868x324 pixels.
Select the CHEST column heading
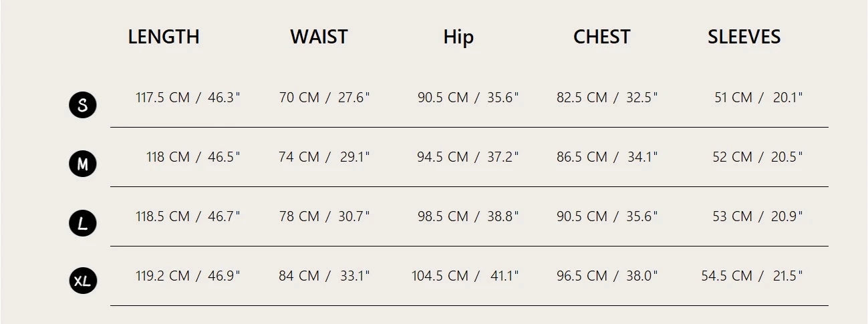pos(601,37)
